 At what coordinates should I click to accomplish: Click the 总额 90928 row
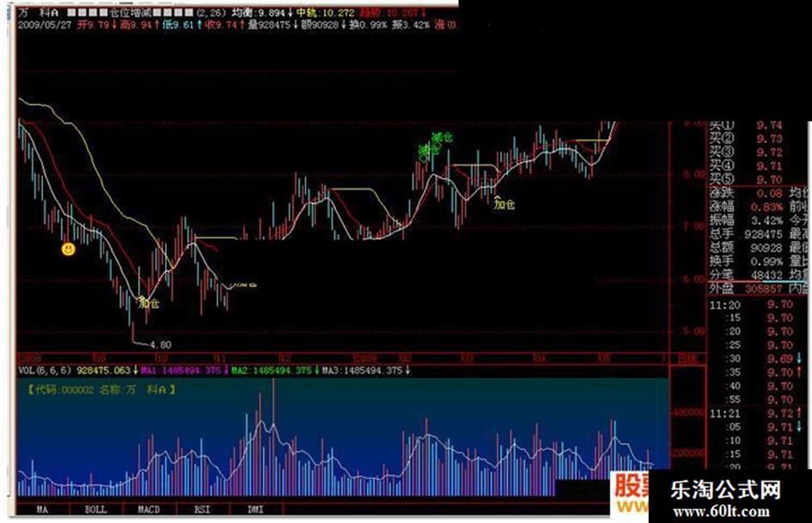tap(746, 247)
